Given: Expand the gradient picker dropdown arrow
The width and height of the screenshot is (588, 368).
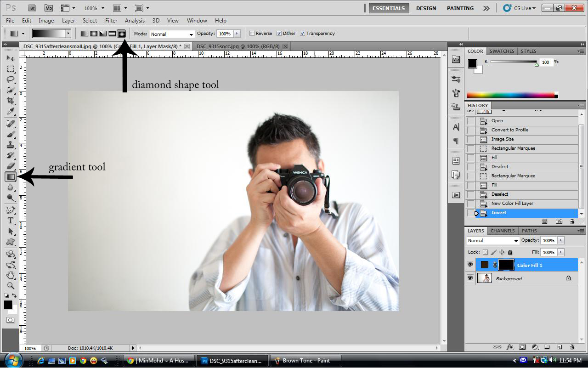Looking at the screenshot, I should 68,34.
